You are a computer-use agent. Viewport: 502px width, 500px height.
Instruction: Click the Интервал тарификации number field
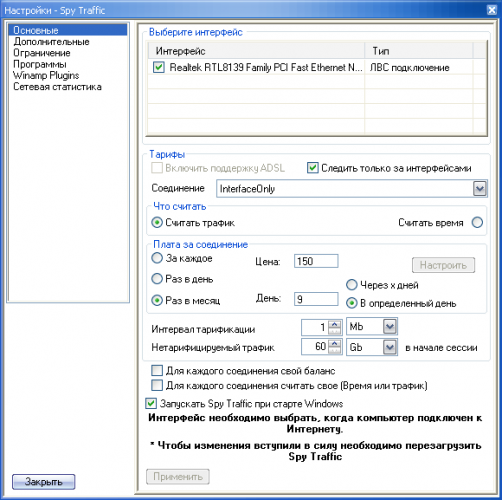tap(315, 327)
